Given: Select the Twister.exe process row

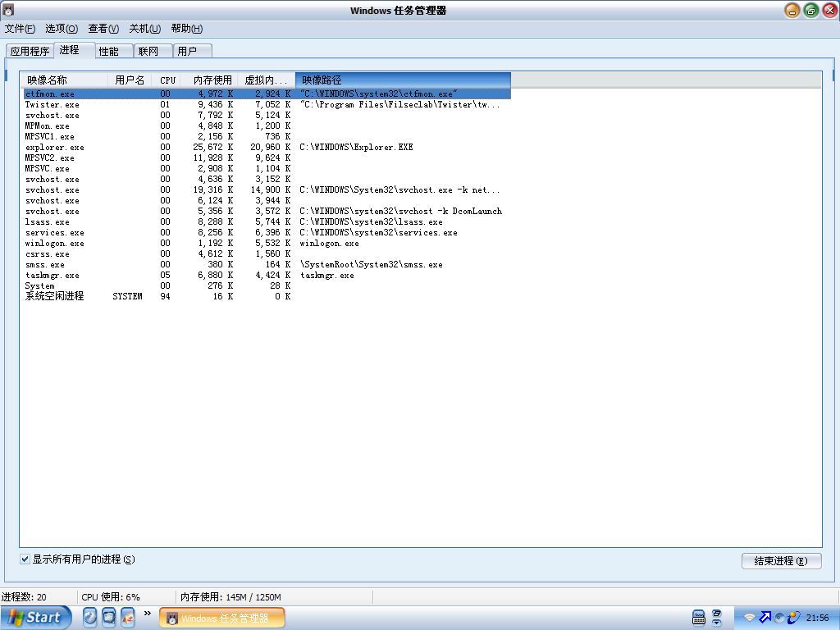Looking at the screenshot, I should (267, 104).
